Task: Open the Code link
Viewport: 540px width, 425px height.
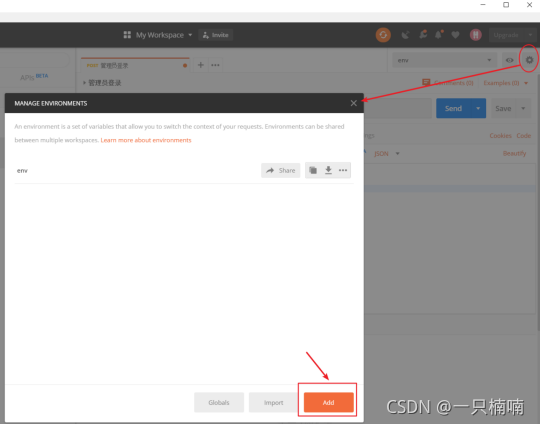Action: click(523, 136)
